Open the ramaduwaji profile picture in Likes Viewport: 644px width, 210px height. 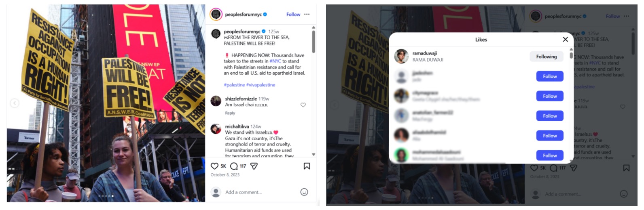click(x=401, y=57)
